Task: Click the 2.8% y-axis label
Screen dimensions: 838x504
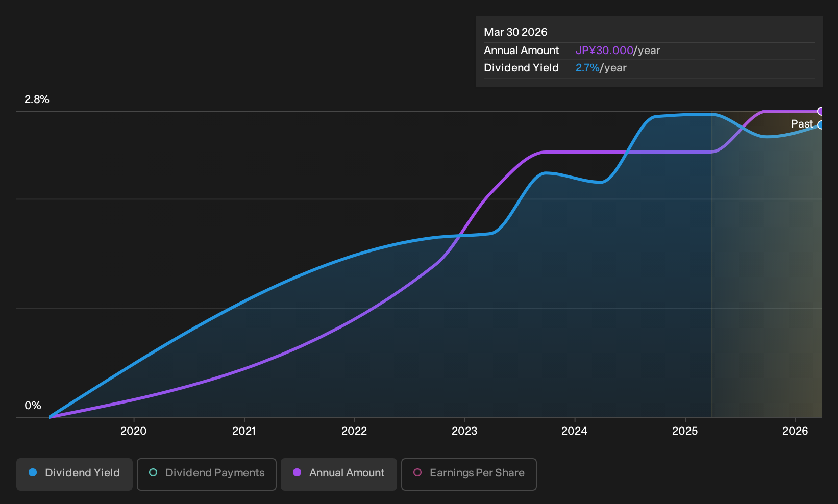Action: pos(37,99)
